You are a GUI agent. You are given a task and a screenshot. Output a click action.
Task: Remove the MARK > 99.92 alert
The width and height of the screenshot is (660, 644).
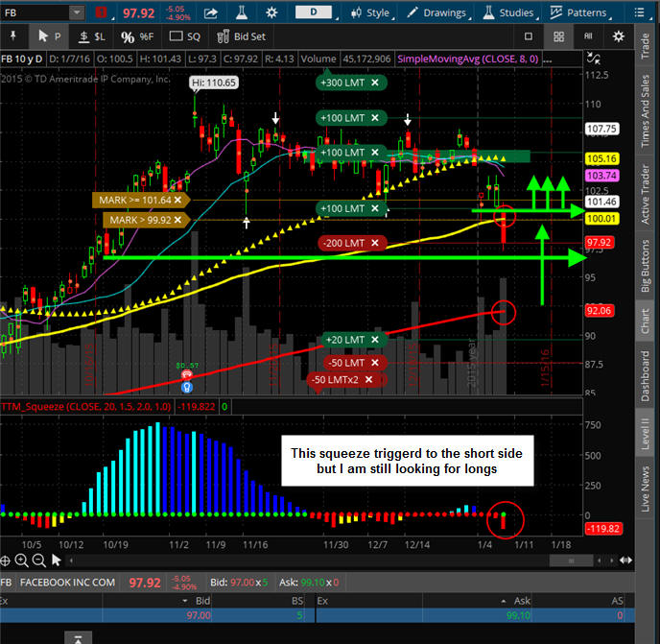(x=177, y=220)
